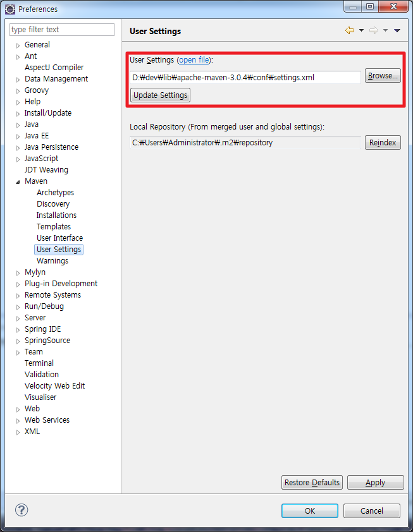
Task: Expand the Run/Debug node
Action: coord(18,306)
